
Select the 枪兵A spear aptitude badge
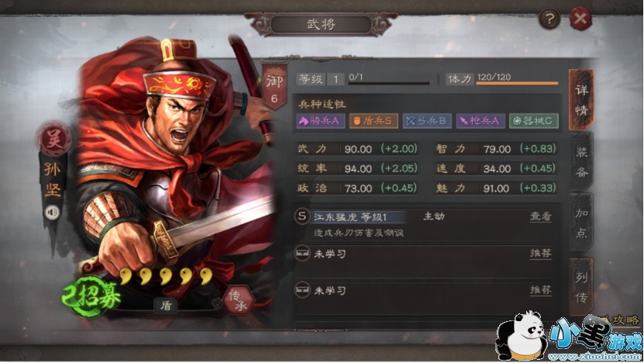(480, 121)
